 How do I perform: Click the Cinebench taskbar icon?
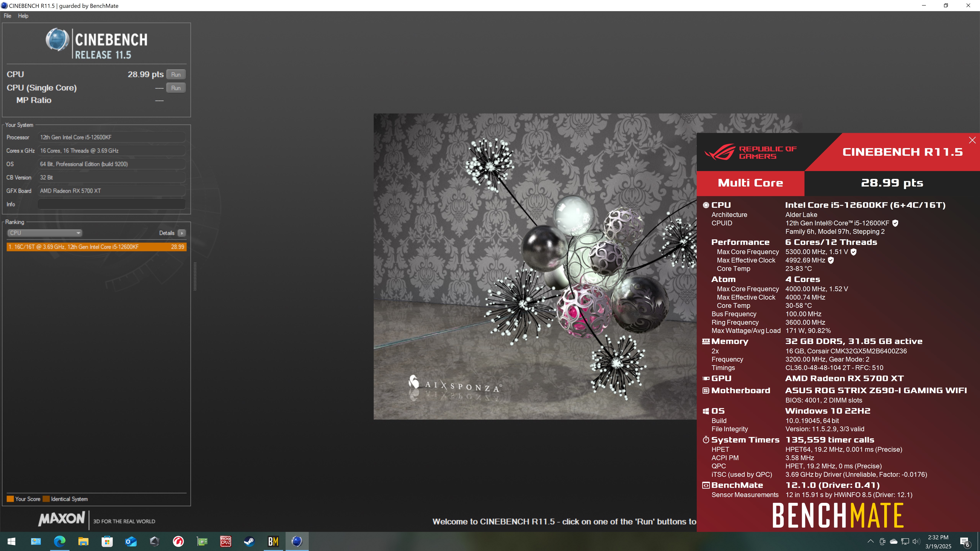coord(297,541)
